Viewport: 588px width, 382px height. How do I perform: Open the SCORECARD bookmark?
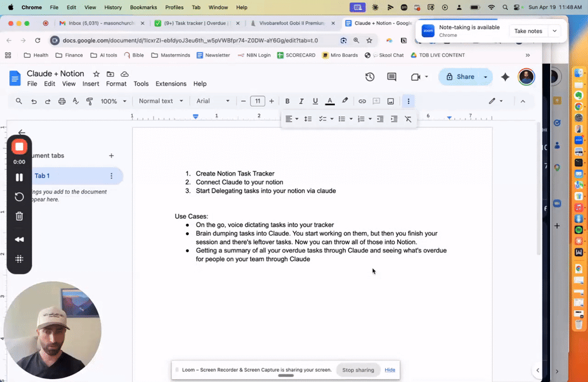296,55
